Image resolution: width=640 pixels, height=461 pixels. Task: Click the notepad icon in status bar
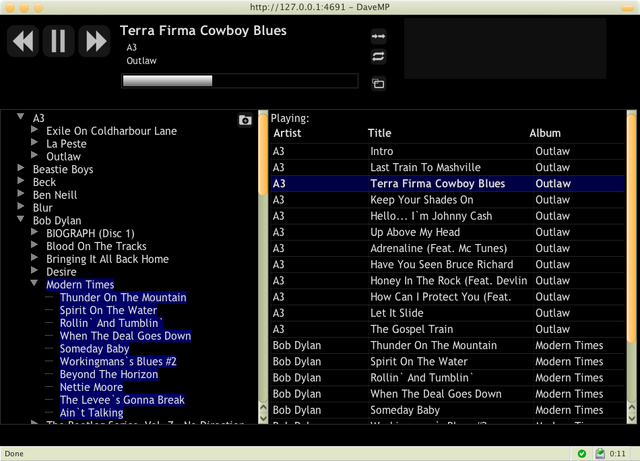(x=600, y=453)
